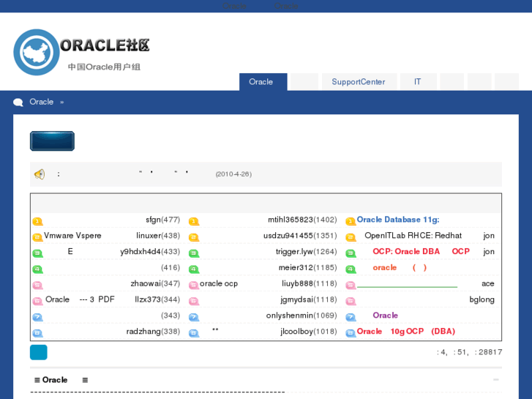Click the announcement speaker icon

click(x=40, y=174)
